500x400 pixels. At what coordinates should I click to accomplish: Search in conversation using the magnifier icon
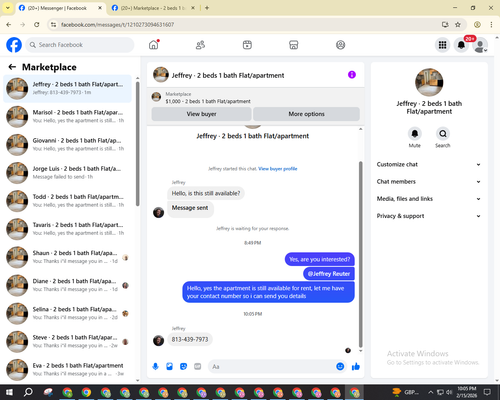pos(443,134)
